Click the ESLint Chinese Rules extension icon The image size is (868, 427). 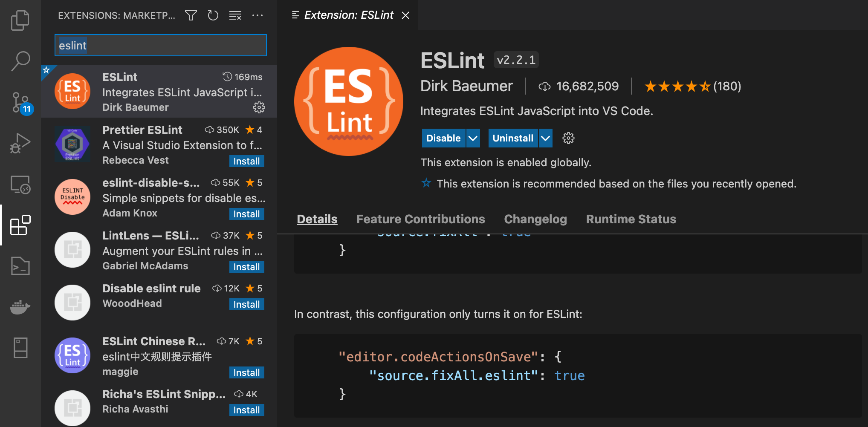click(72, 355)
